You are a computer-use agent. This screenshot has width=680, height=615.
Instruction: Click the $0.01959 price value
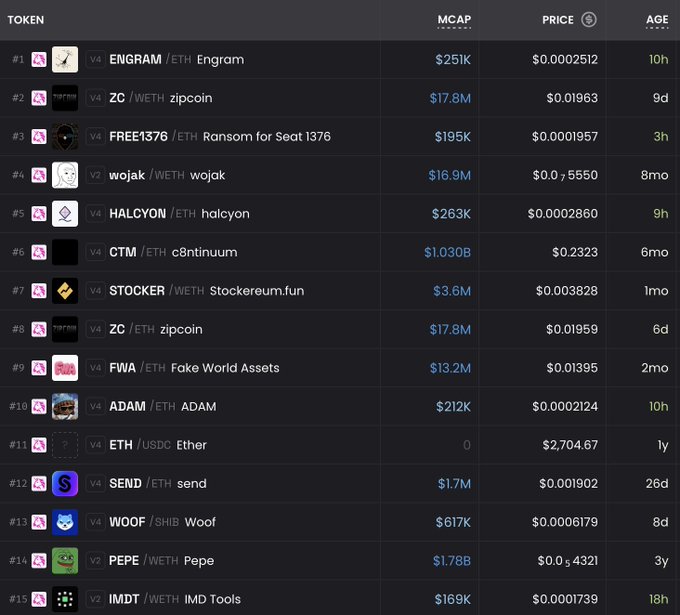click(572, 329)
